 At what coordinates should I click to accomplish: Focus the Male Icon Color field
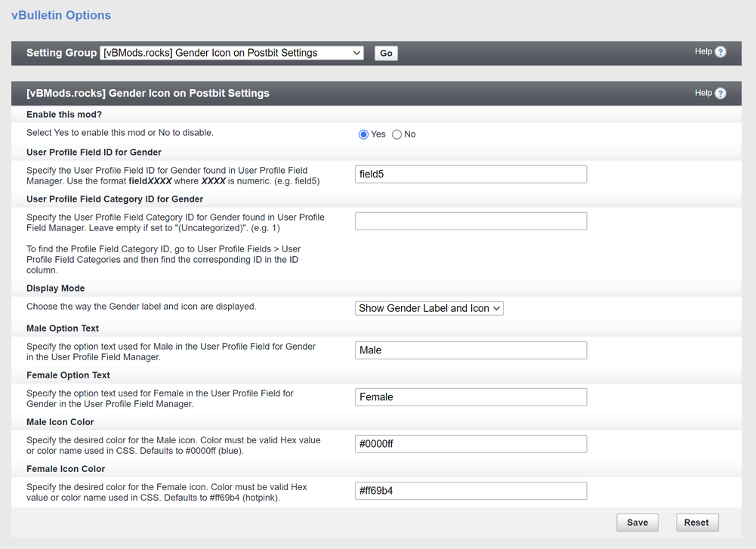471,444
